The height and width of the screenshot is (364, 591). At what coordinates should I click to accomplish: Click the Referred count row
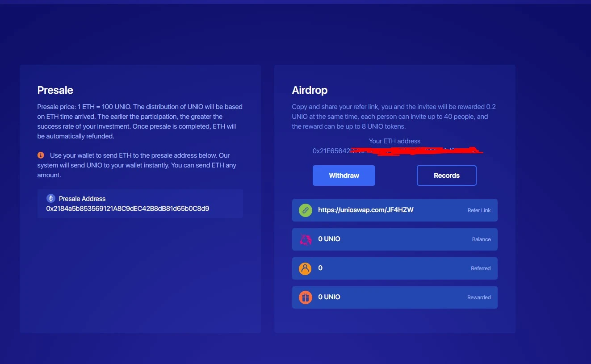(394, 268)
